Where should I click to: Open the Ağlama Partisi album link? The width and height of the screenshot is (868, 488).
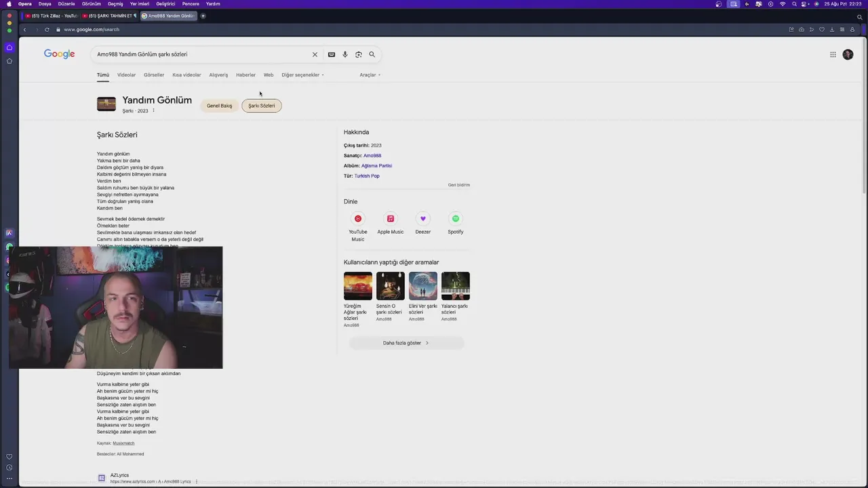(x=376, y=165)
